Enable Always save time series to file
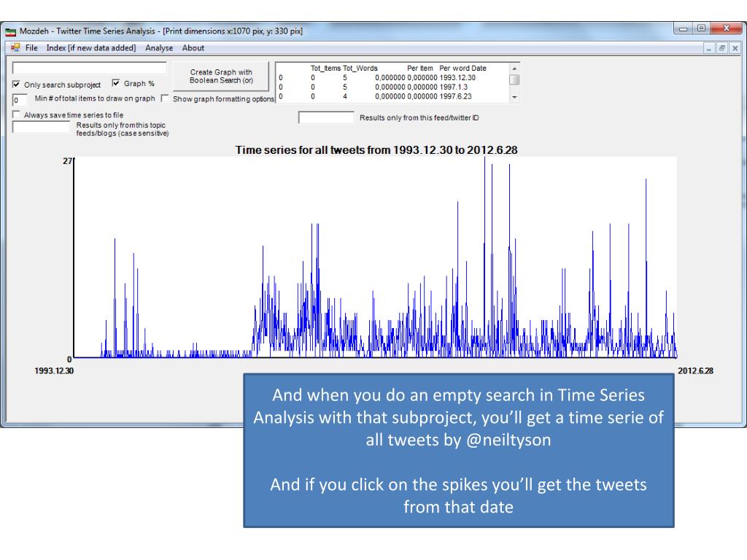This screenshot has width=747, height=560. (16, 114)
